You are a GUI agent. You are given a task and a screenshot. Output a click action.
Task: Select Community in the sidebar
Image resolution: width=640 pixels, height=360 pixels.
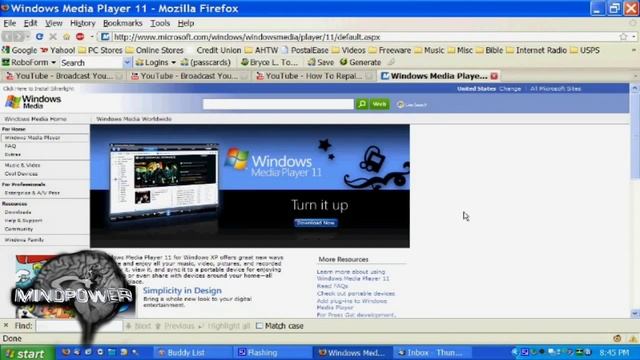coord(19,229)
